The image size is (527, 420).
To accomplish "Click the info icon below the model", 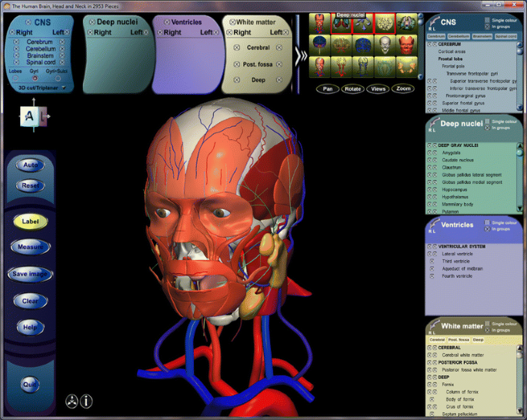I will click(x=86, y=402).
